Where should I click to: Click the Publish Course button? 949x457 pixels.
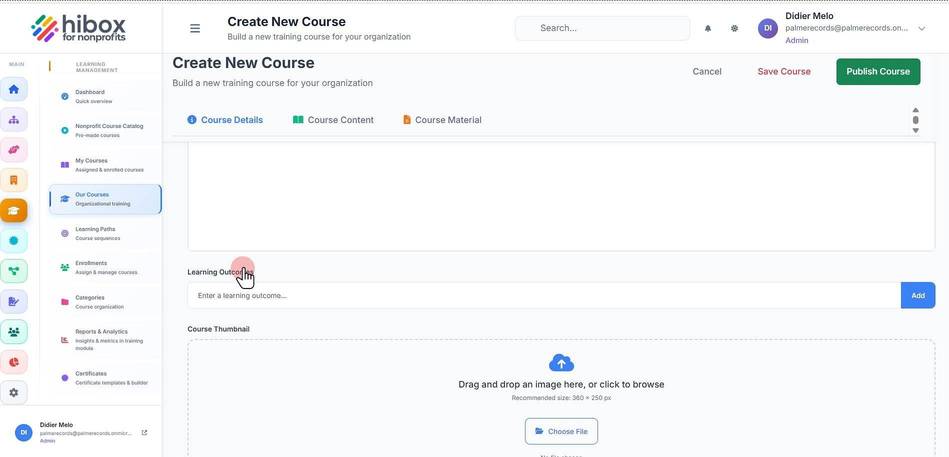[878, 71]
